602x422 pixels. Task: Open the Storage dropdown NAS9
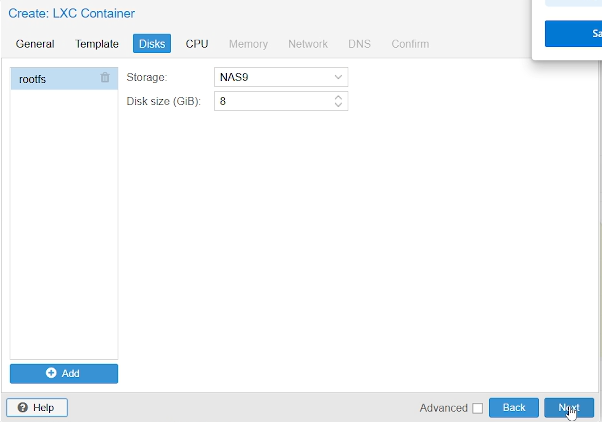[x=281, y=77]
